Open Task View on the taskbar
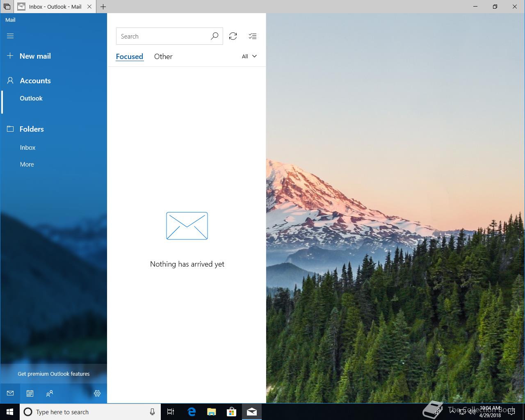This screenshot has width=525, height=420. (x=171, y=412)
